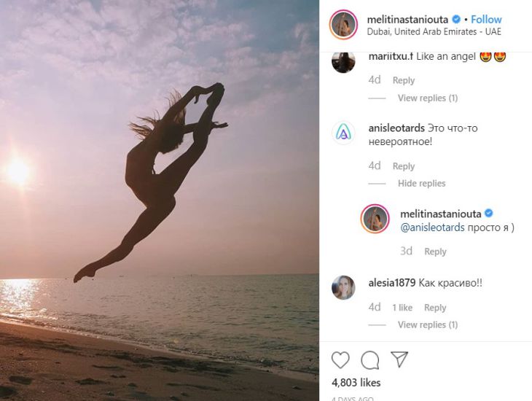Follow melitinastaniouta
532x401 pixels.
pyautogui.click(x=486, y=20)
